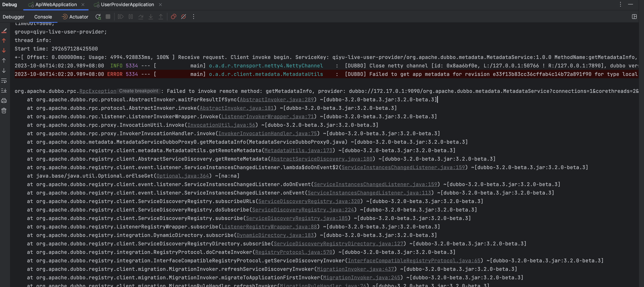This screenshot has width=644, height=287.
Task: Open RegistryProtocol.java:570 link
Action: pos(294,252)
